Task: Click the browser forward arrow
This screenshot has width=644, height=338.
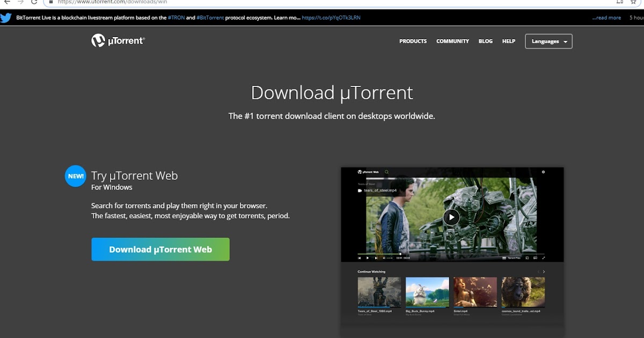Action: 20,2
